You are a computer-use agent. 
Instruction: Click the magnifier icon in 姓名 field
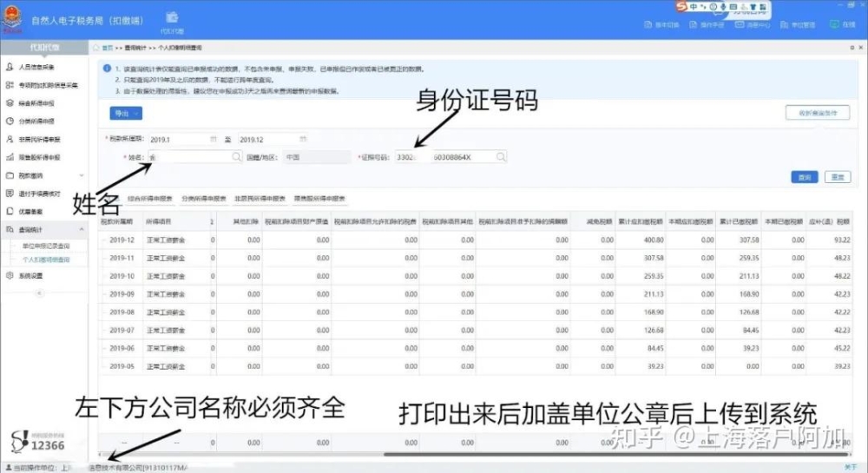click(236, 157)
